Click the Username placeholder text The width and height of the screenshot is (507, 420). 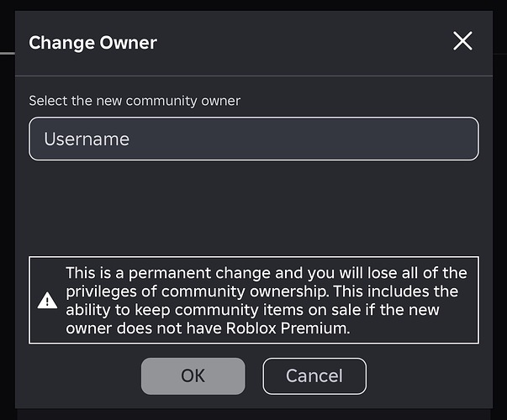(x=87, y=139)
